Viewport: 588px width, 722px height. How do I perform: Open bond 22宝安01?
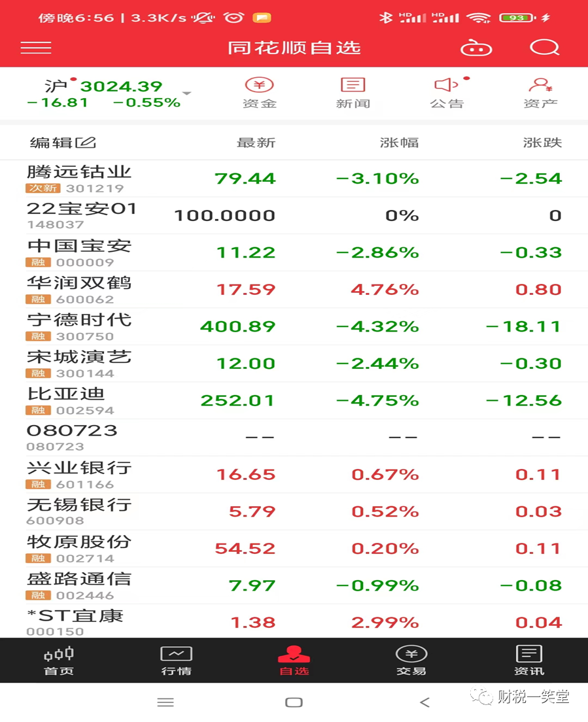294,216
